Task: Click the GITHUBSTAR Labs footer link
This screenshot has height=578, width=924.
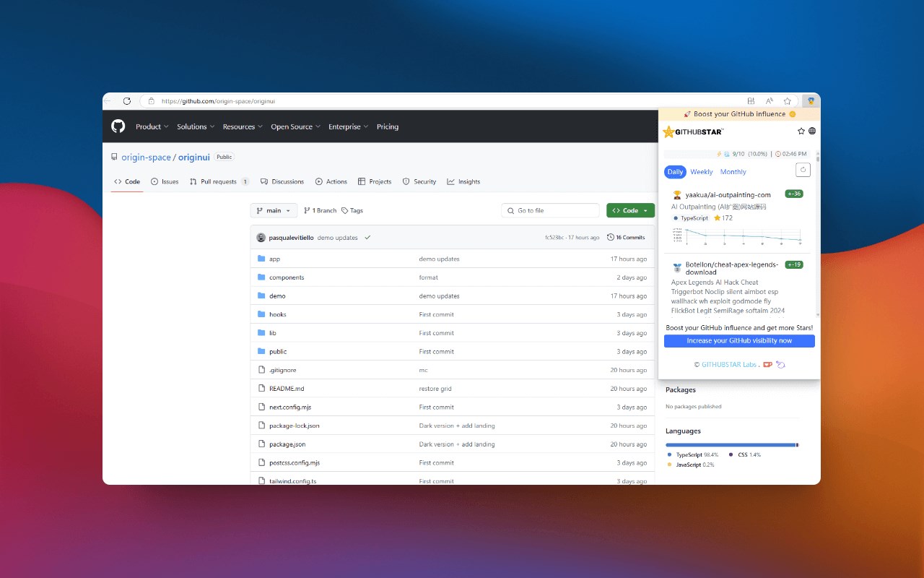Action: pyautogui.click(x=729, y=365)
